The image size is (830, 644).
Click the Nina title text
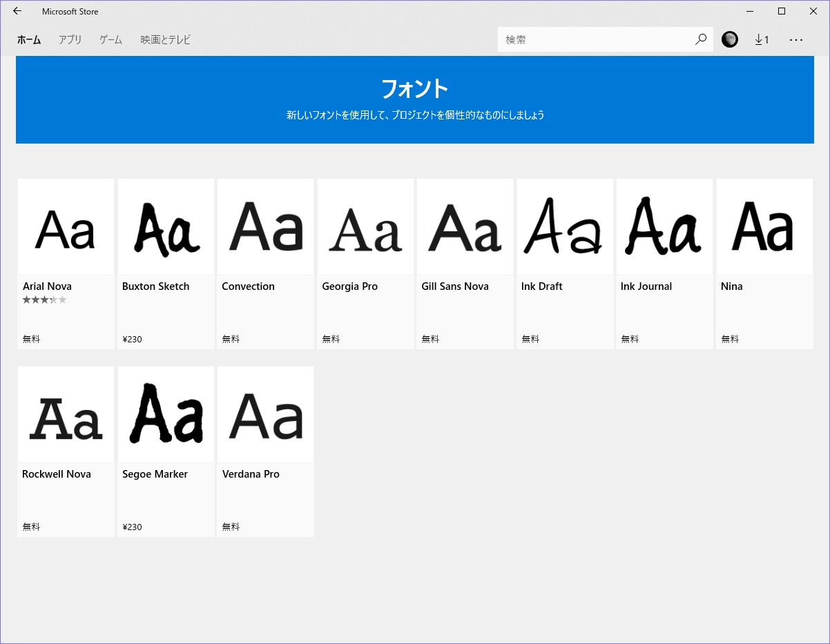(x=732, y=286)
